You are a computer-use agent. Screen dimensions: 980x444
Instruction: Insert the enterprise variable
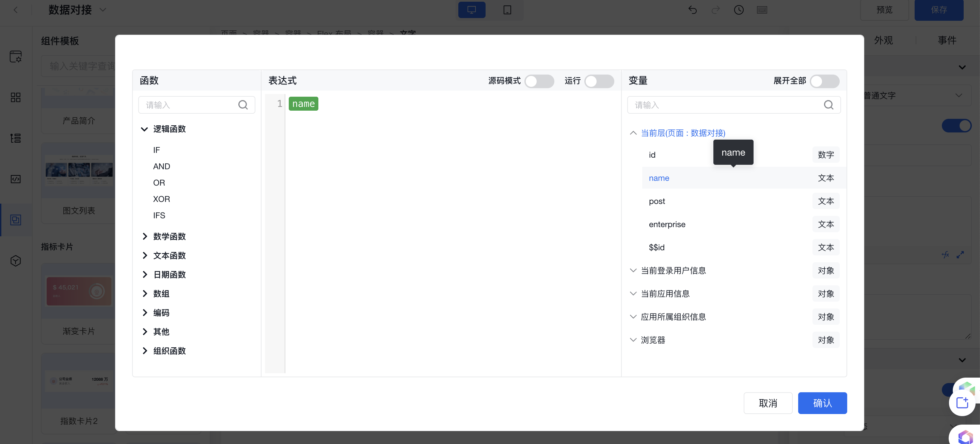pyautogui.click(x=744, y=224)
